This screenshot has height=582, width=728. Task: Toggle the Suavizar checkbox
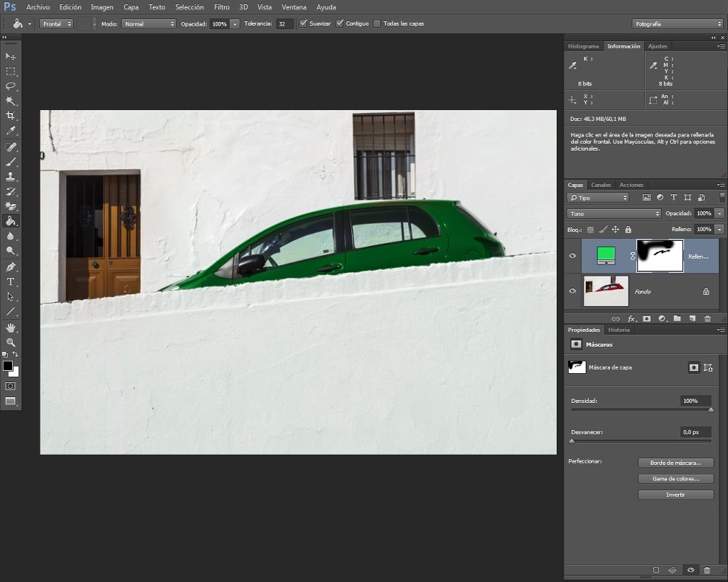(x=303, y=23)
